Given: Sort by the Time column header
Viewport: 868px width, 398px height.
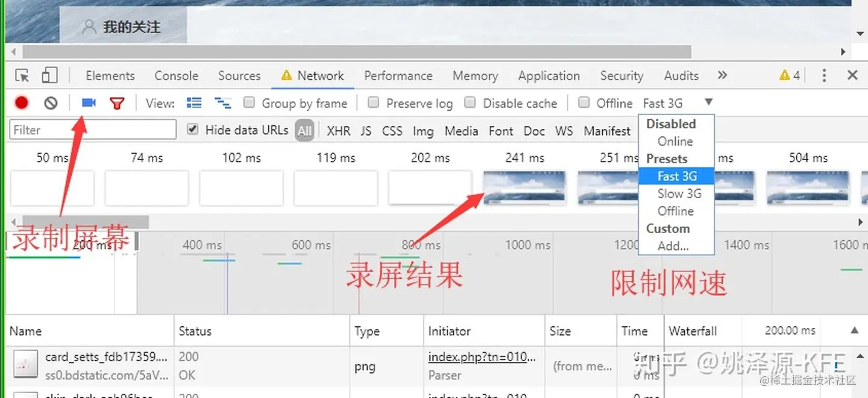Looking at the screenshot, I should (x=640, y=331).
